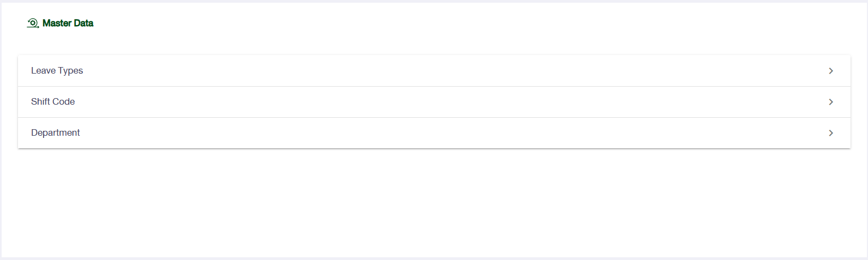868x260 pixels.
Task: Open the Department row
Action: coord(434,133)
